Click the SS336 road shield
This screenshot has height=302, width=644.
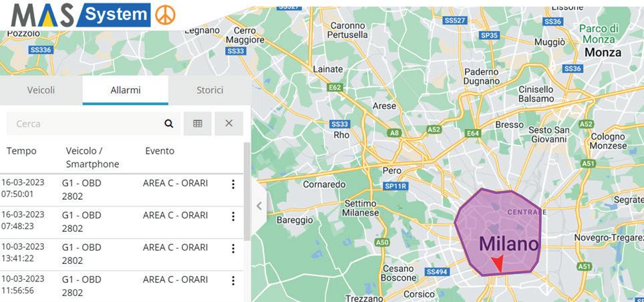click(41, 49)
